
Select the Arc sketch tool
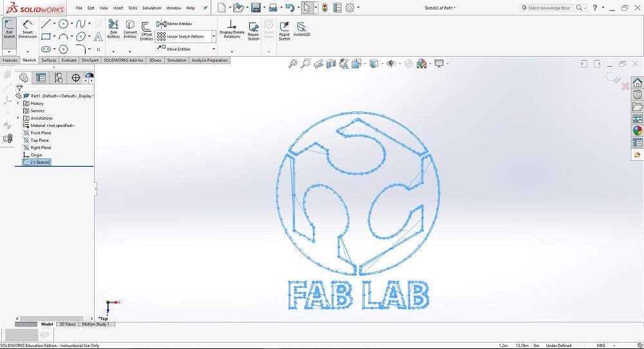coord(63,37)
